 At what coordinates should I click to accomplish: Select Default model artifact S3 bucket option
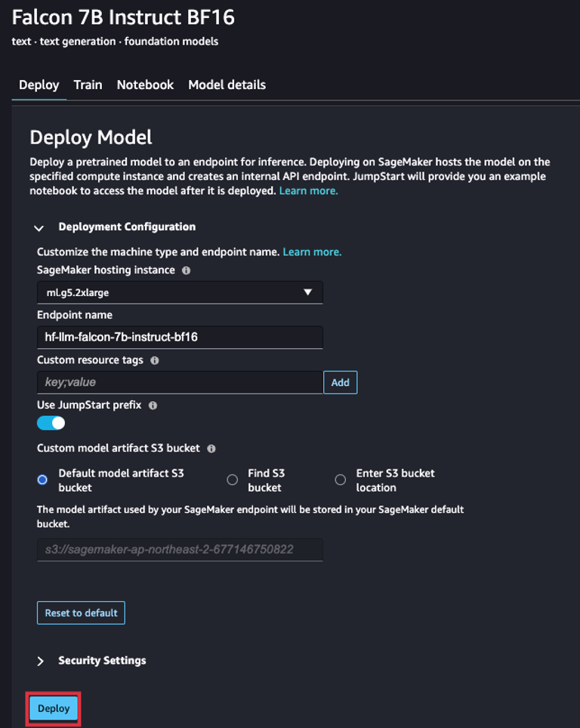(42, 480)
